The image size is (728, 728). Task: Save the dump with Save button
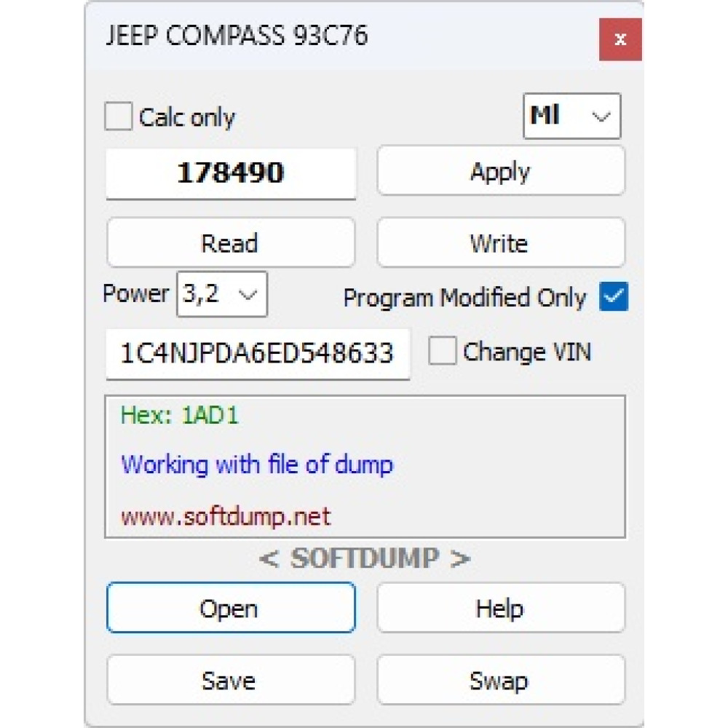coord(231,680)
